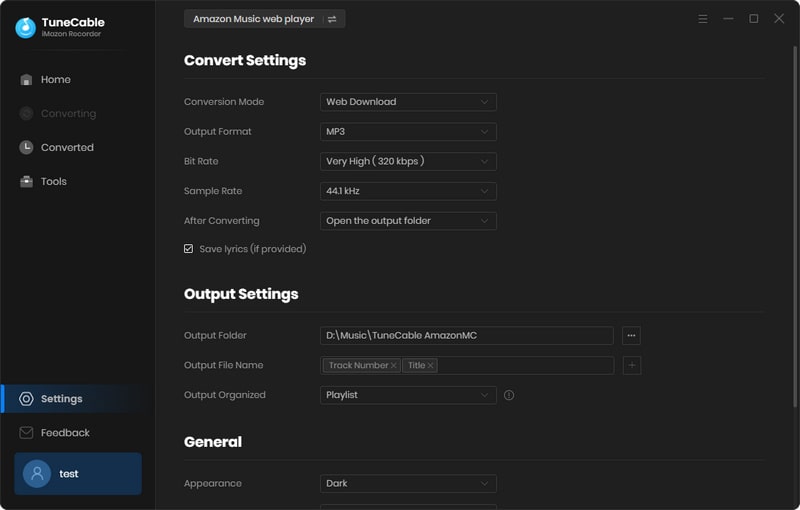Click the General heading
Viewport: 800px width, 510px height.
[x=213, y=442]
